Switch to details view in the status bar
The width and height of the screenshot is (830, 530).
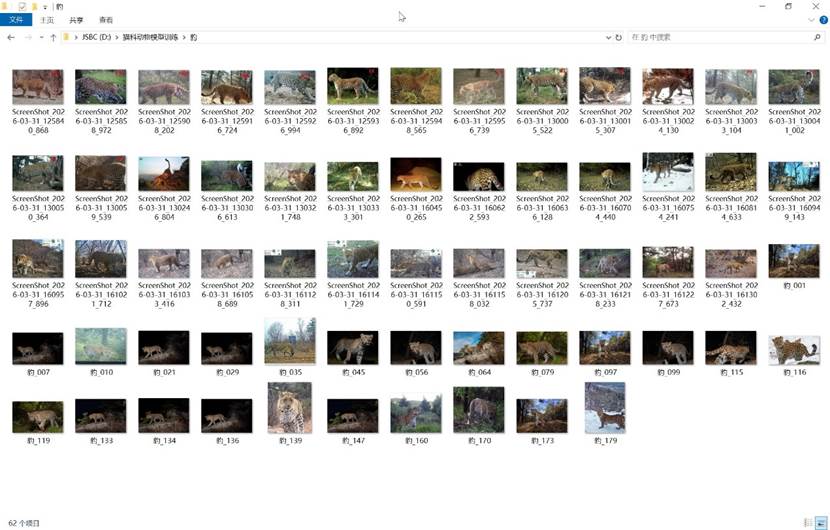808,522
